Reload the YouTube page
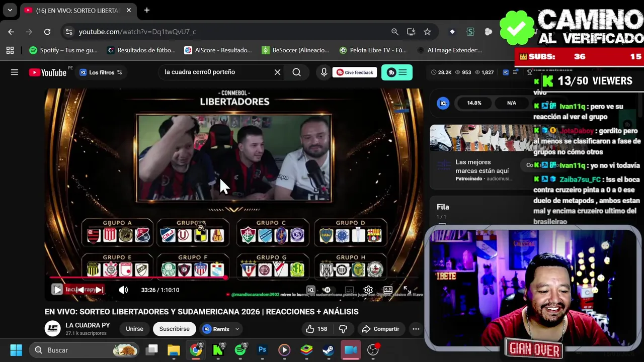Viewport: 644px width, 362px height. click(x=47, y=32)
